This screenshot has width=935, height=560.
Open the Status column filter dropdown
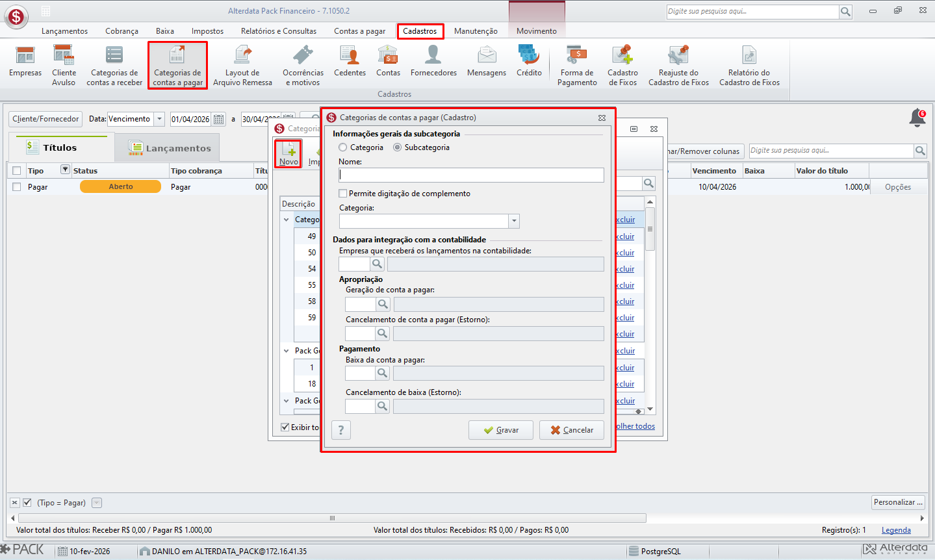coord(65,170)
